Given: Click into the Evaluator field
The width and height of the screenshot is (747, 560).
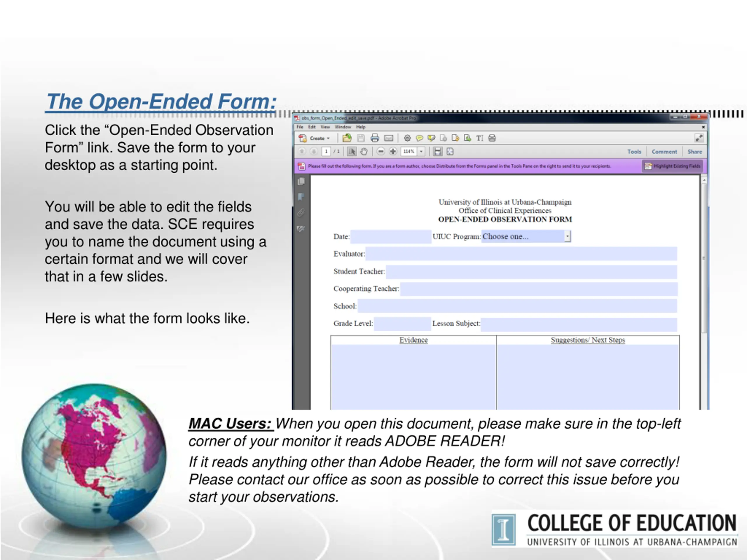Looking at the screenshot, I should [x=521, y=254].
